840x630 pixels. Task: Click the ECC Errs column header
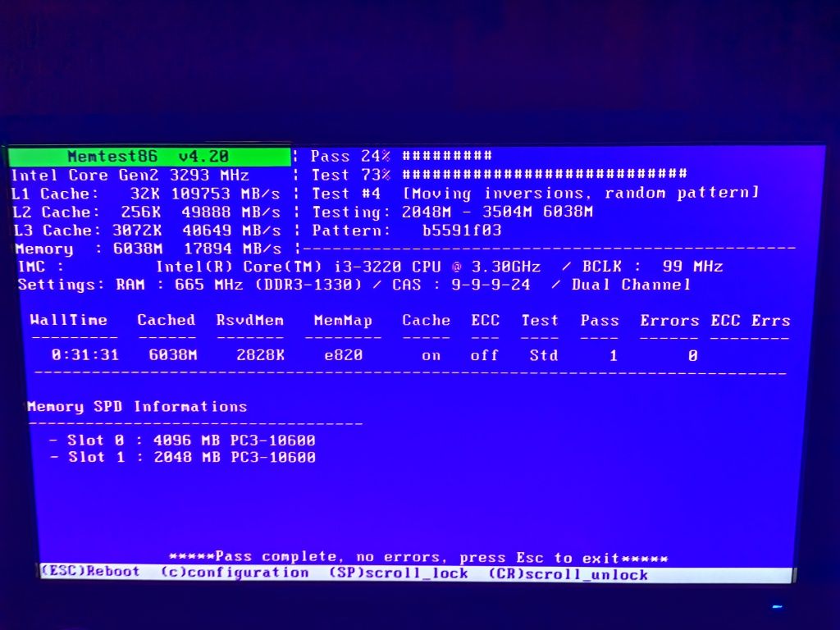pos(751,321)
